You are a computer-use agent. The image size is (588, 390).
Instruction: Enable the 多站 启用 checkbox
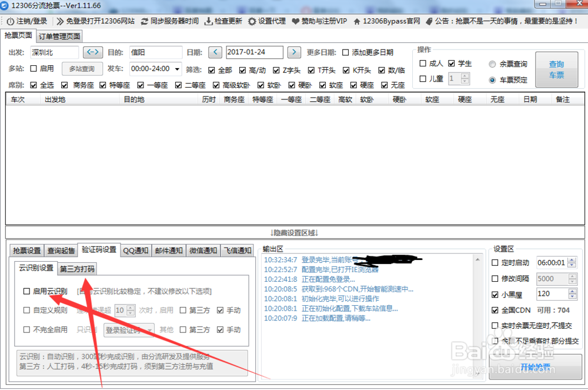[34, 69]
